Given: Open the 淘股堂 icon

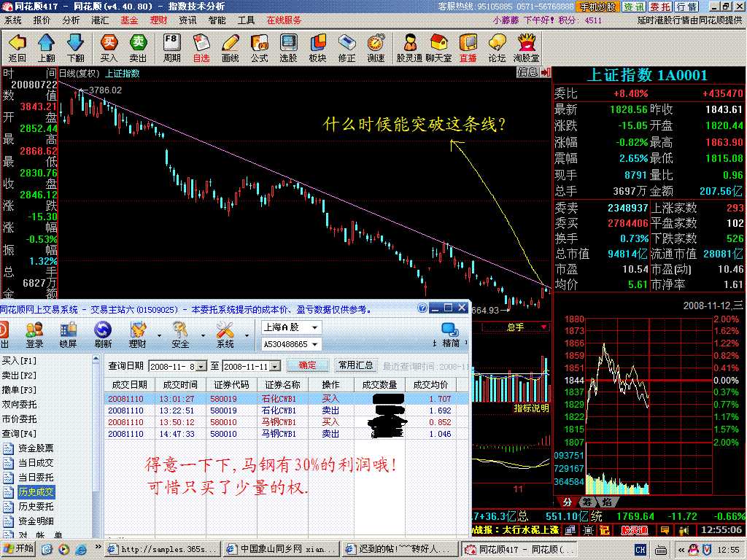Looking at the screenshot, I should point(527,47).
